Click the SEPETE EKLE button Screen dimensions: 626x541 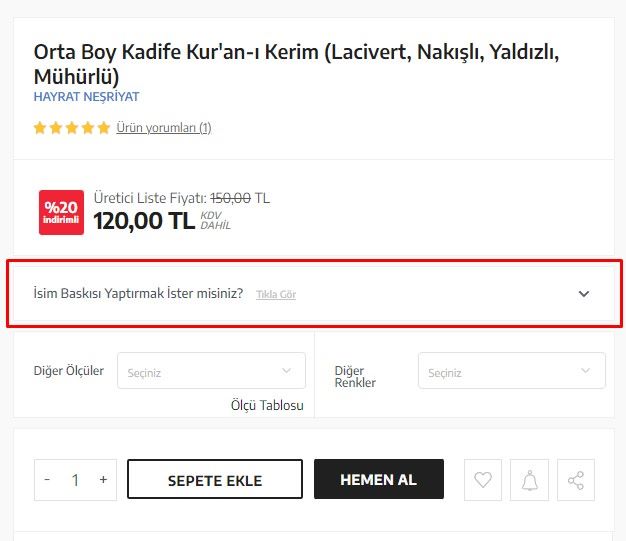215,479
